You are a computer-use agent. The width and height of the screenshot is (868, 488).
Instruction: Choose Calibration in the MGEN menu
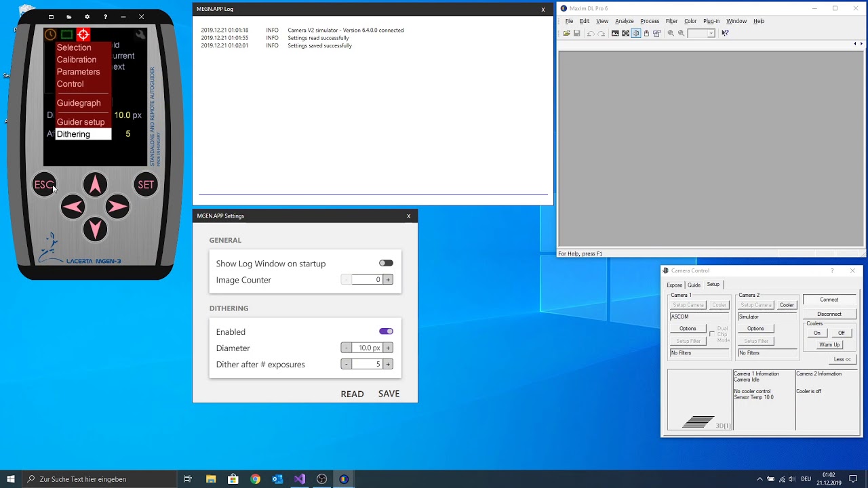(77, 60)
